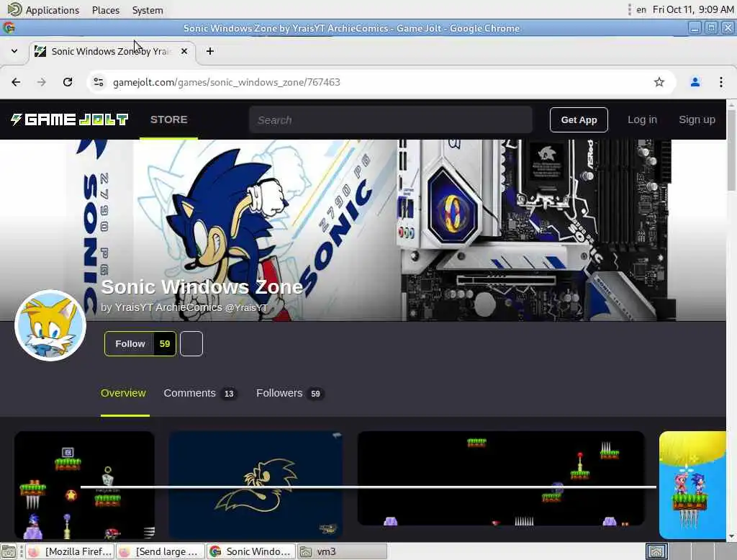Click the workspace switcher icon
This screenshot has height=560, width=737.
[x=656, y=551]
